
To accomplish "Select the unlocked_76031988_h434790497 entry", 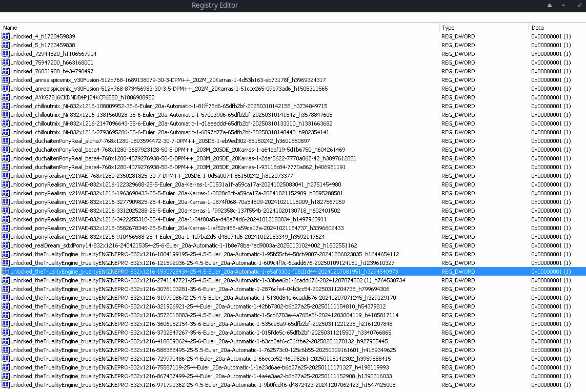I will [x=52, y=71].
